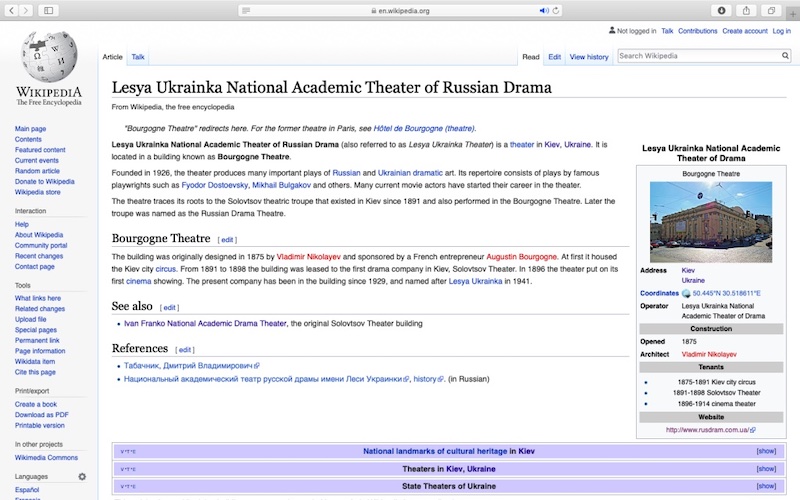Click the not logged in user icon

[612, 31]
